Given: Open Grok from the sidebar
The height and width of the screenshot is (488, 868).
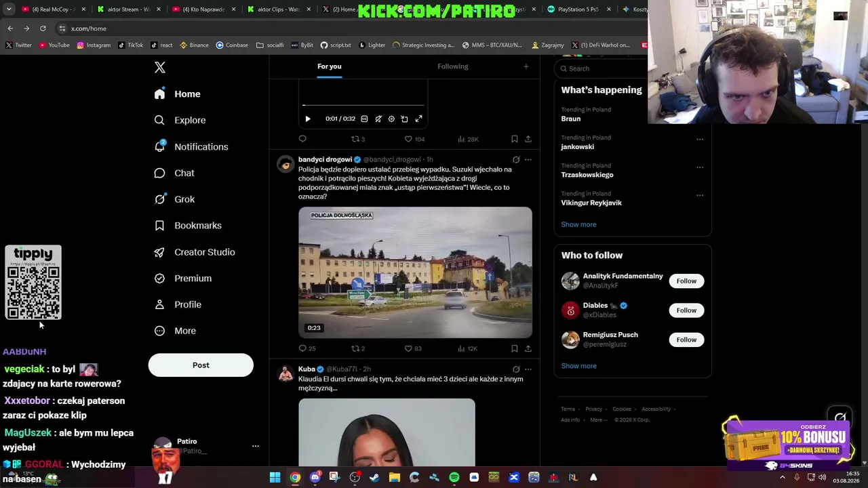Looking at the screenshot, I should pyautogui.click(x=174, y=199).
